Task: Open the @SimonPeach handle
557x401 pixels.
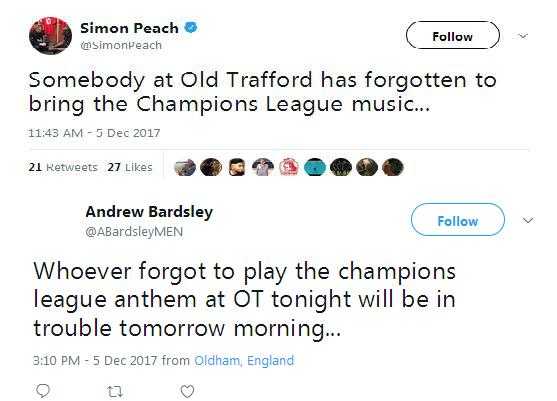Action: (121, 45)
